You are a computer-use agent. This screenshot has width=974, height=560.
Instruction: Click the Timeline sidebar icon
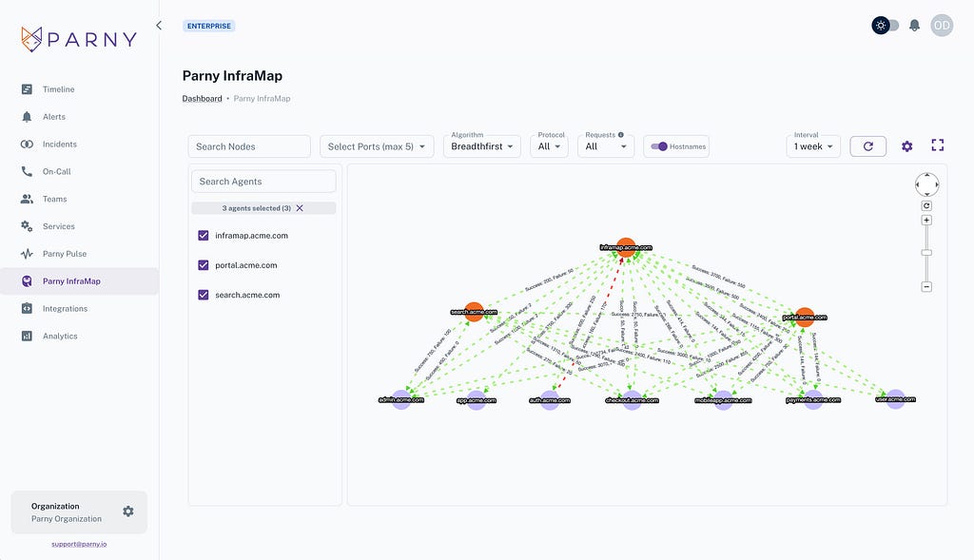pyautogui.click(x=27, y=89)
